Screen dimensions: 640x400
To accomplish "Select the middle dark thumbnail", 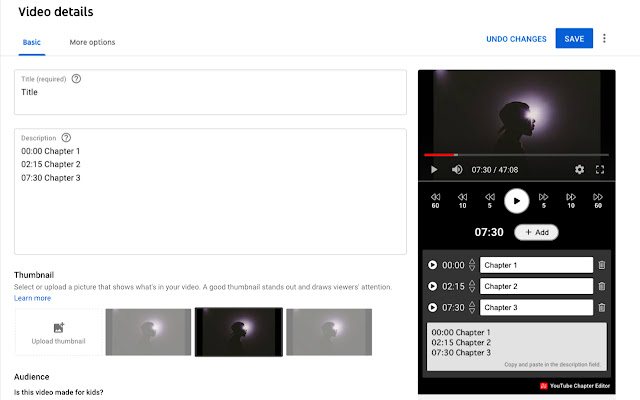I will 239,332.
